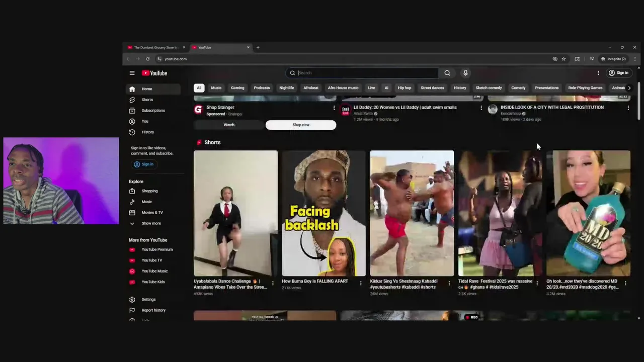644x362 pixels.
Task: Click the search magnifier button
Action: coord(447,73)
